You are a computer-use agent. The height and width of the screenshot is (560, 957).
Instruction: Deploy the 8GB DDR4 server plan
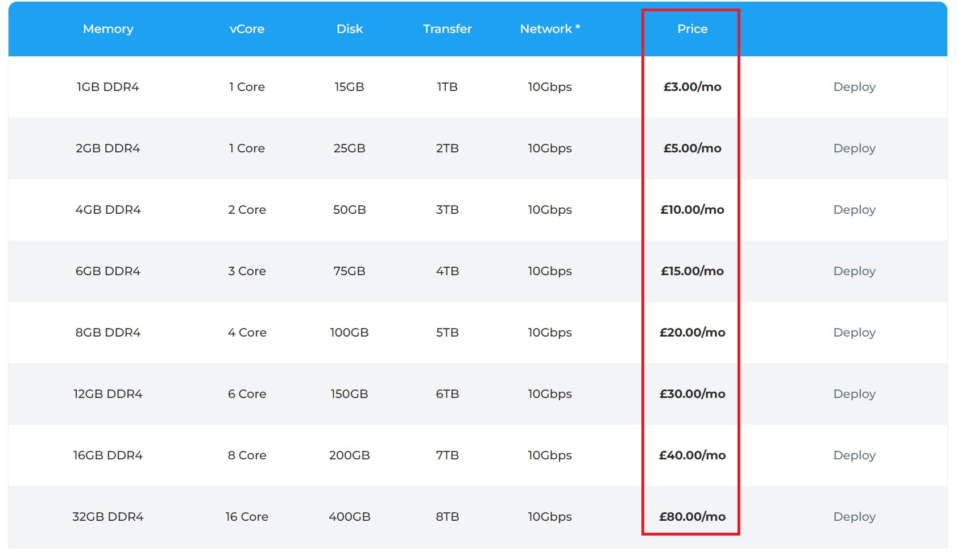point(854,333)
